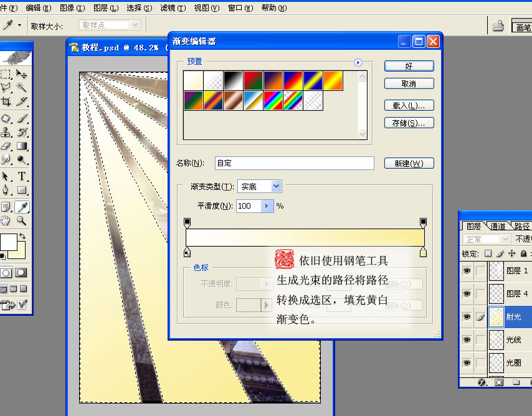Click 取消 button in gradient editor
532x416 pixels.
tap(409, 83)
